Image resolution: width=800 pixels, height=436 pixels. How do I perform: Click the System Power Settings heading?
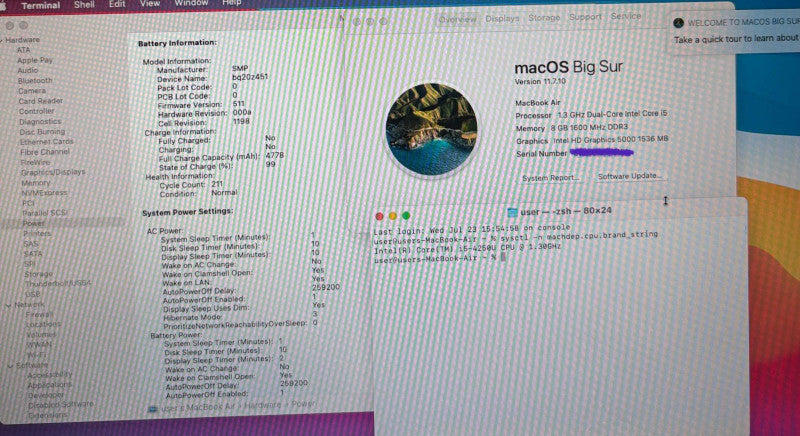point(187,212)
